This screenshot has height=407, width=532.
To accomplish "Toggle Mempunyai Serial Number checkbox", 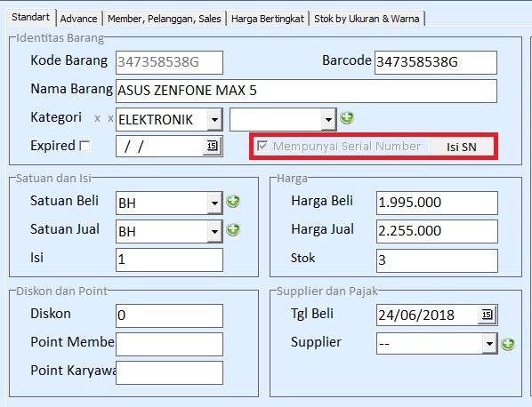I will [x=262, y=147].
